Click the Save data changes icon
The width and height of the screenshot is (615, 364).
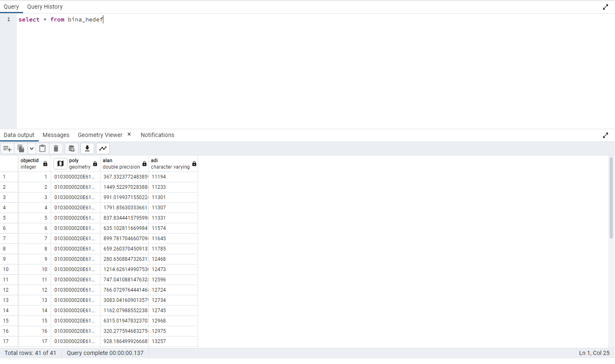[x=72, y=148]
